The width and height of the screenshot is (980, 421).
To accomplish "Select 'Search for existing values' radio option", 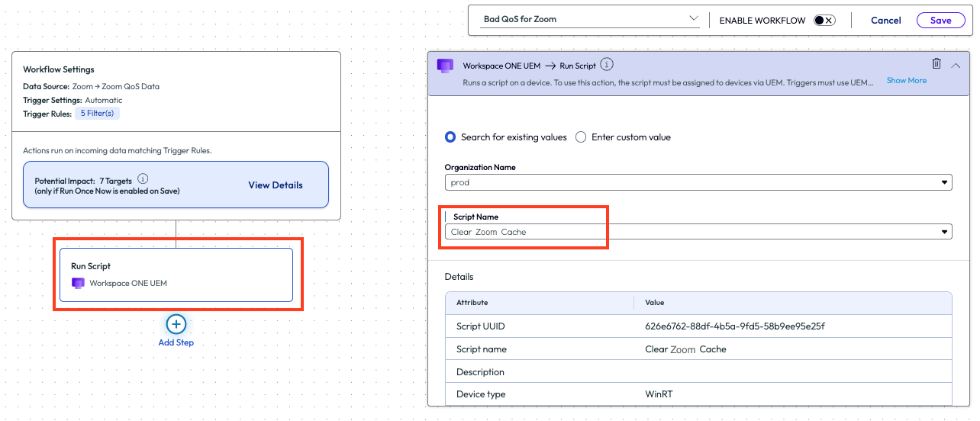I will [450, 137].
